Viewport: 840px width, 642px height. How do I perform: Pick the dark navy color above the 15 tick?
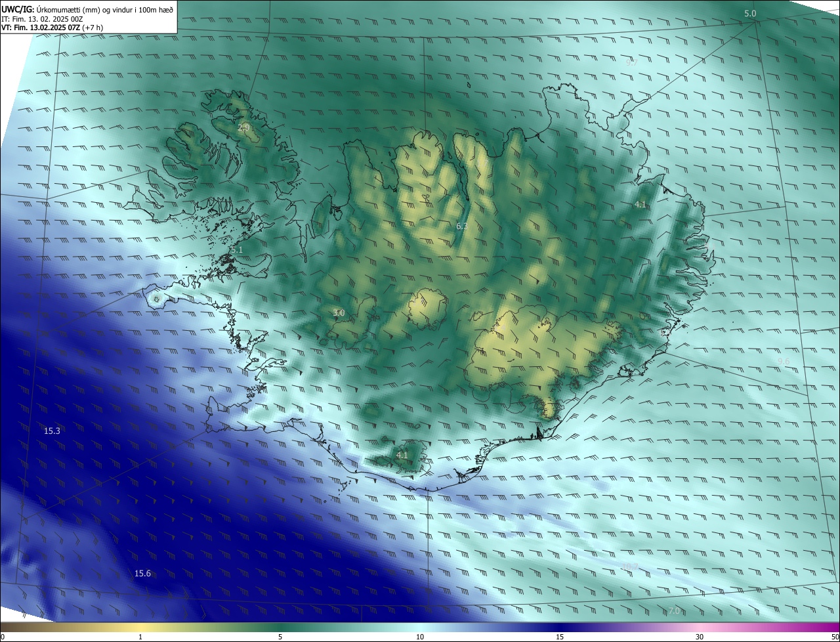[560, 627]
